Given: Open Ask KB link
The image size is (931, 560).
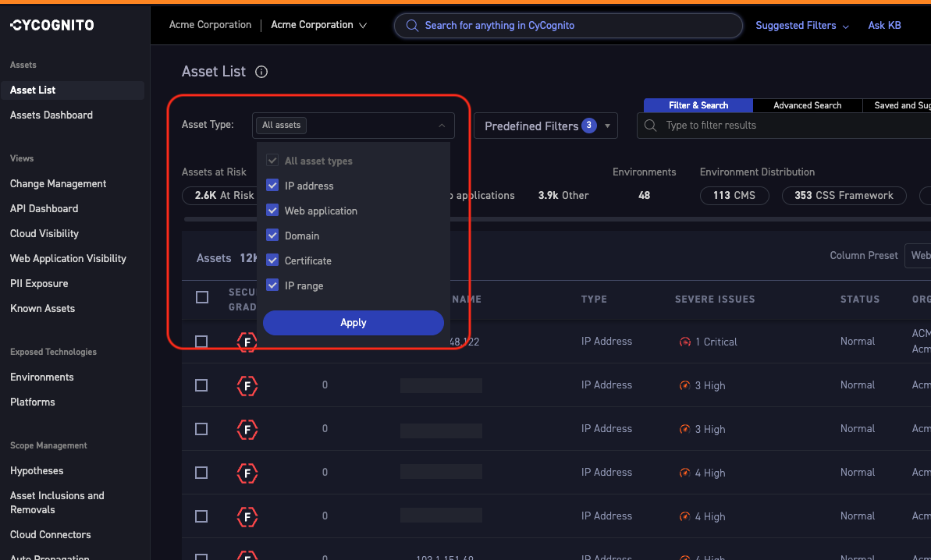Looking at the screenshot, I should click(x=885, y=26).
